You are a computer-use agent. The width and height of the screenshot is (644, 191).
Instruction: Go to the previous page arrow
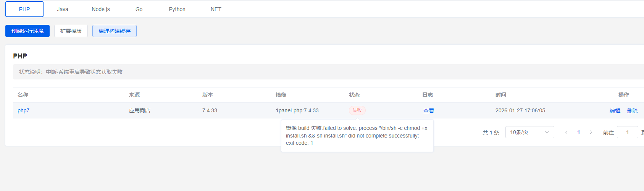coord(566,132)
